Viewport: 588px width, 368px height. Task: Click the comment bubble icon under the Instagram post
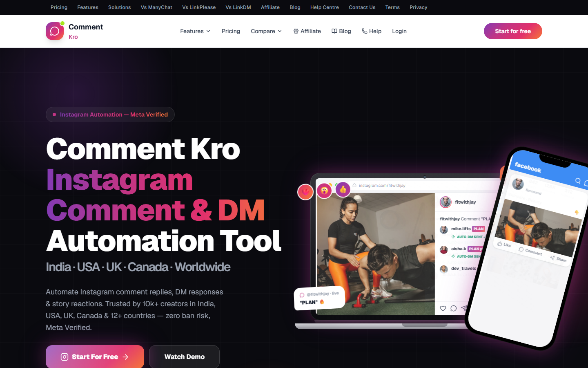tap(454, 308)
